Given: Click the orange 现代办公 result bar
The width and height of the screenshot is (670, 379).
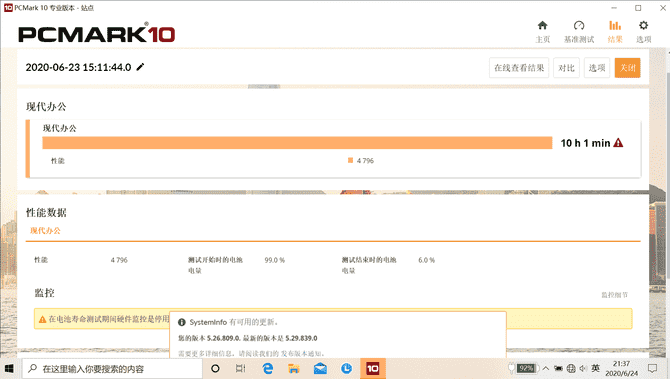Looking at the screenshot, I should point(297,143).
